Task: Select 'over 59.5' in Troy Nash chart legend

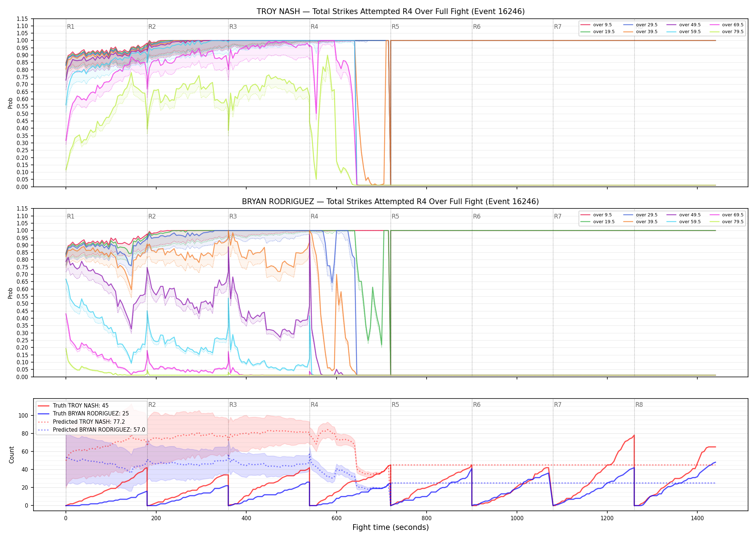Action: [684, 32]
